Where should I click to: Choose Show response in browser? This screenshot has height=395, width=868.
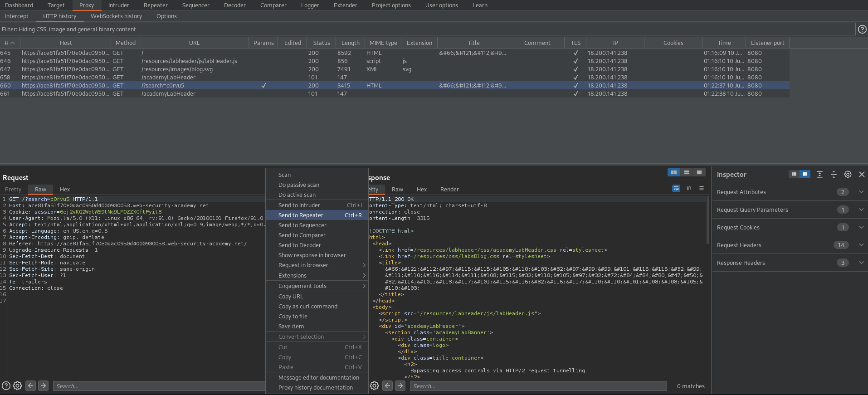(x=317, y=255)
